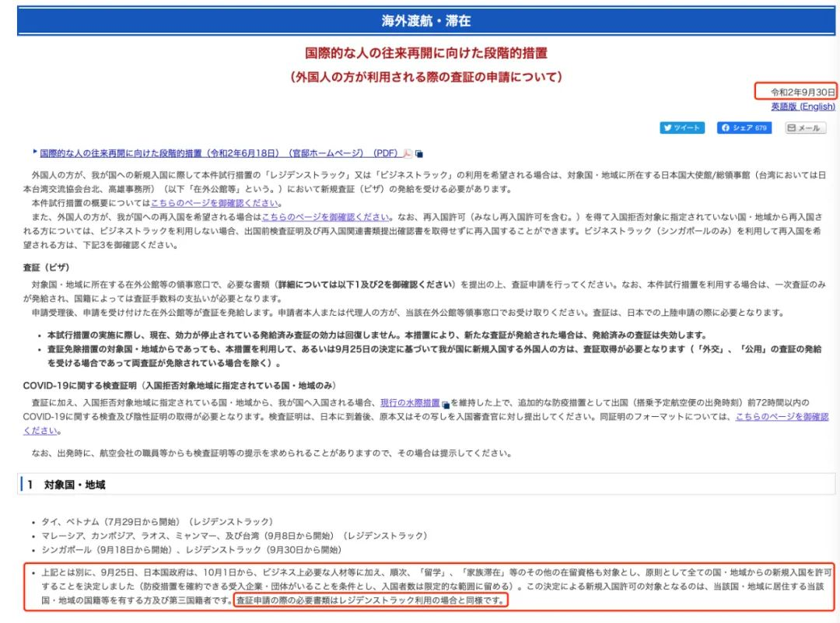This screenshot has width=840, height=623.
Task: Click the Twitter ツイート share button
Action: 682,128
